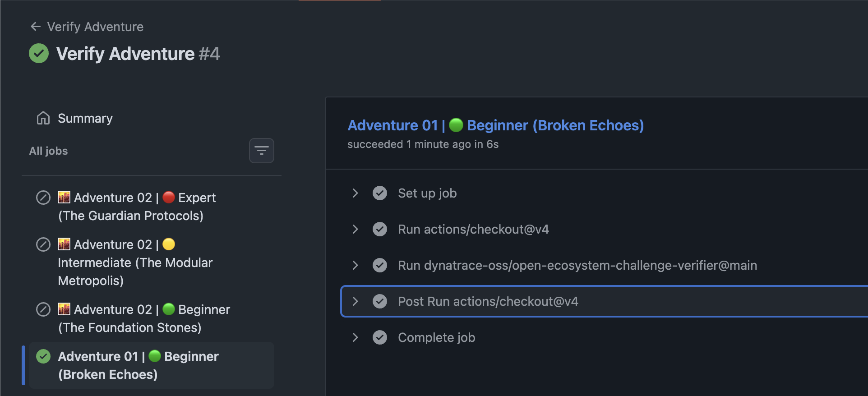868x396 pixels.
Task: Click the Post Run actions/checkout@v4 step row
Action: click(x=604, y=301)
